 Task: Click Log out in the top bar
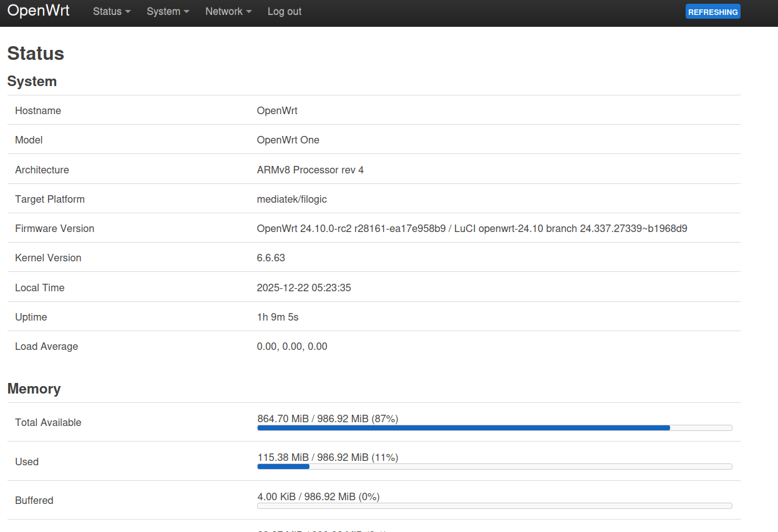(284, 12)
